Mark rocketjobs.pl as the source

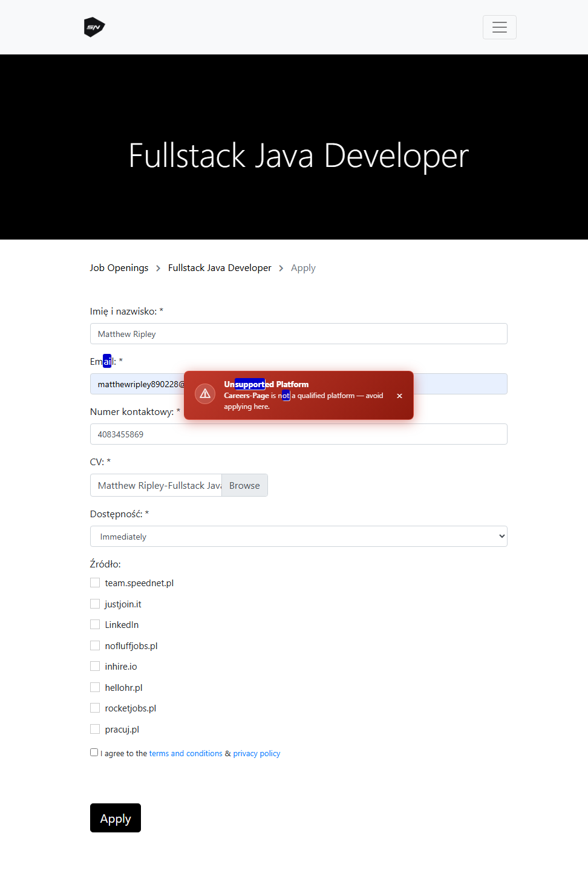tap(95, 708)
